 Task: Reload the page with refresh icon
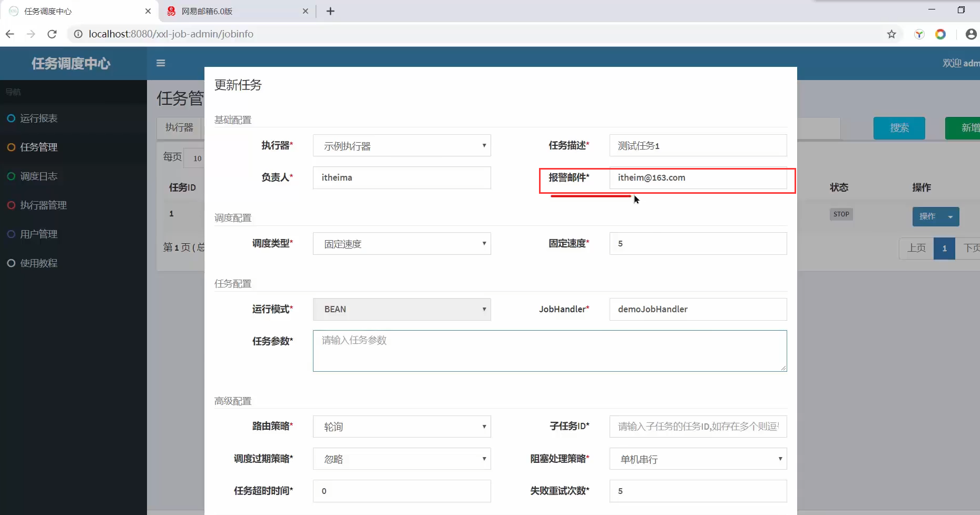(52, 34)
